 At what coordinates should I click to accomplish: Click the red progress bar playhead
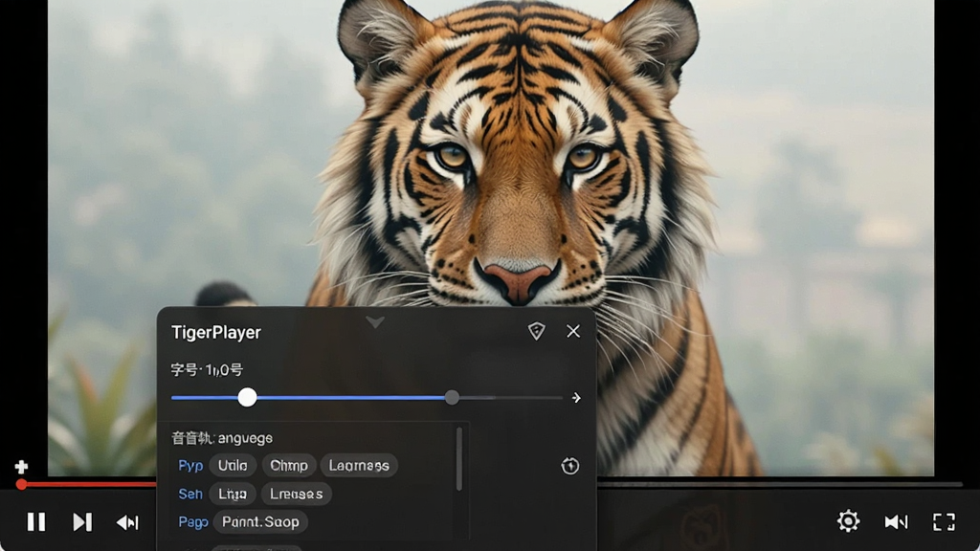coord(21,484)
